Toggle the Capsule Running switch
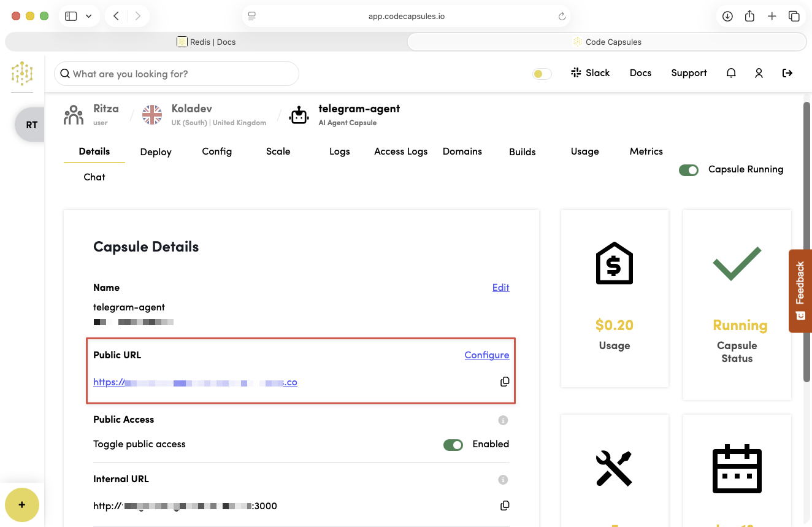Viewport: 812px width, 527px height. click(689, 170)
